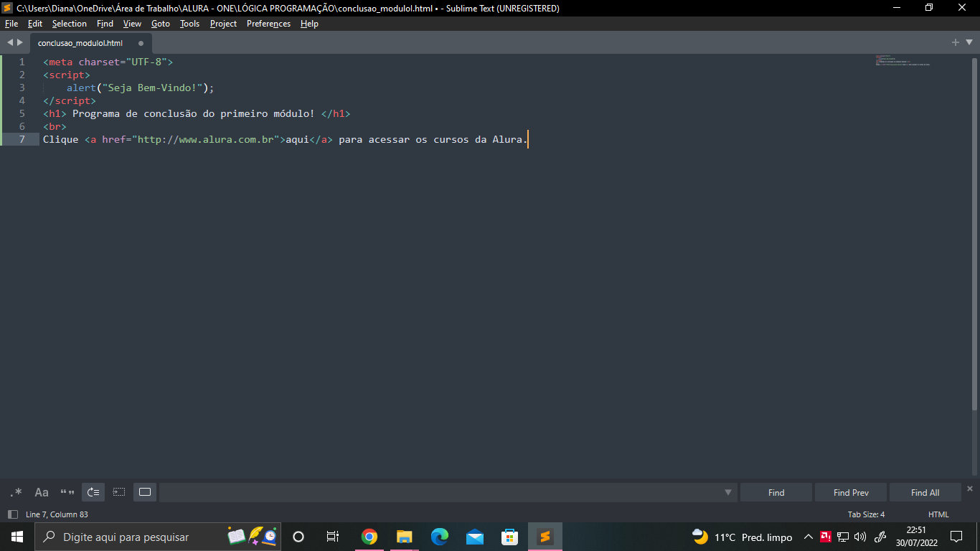The image size is (980, 551).
Task: Select the conclusao_modulol.html tab
Action: coord(80,43)
